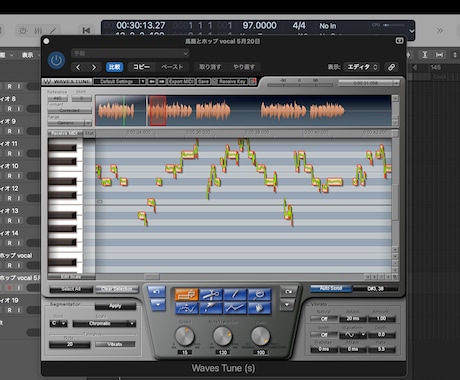This screenshot has width=460, height=380.
Task: Click the expand icon at plug-in window corner
Action: [x=399, y=41]
